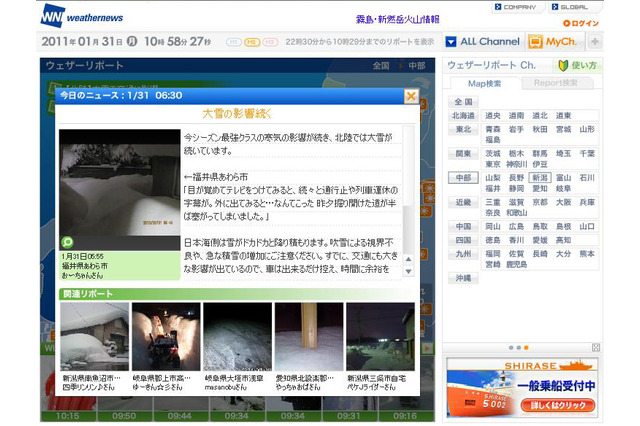Select the 北海道 region button
Viewport: 640px width, 426px height.
pos(463,116)
